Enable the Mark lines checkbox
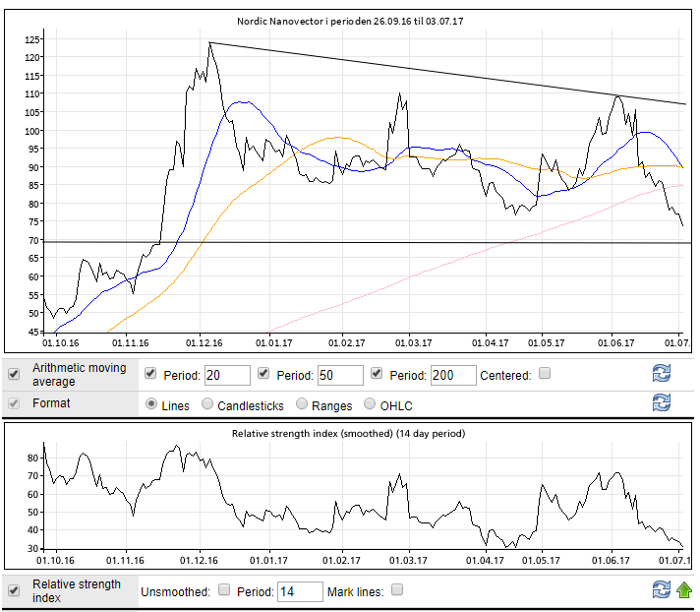Image resolution: width=700 pixels, height=612 pixels. [397, 589]
